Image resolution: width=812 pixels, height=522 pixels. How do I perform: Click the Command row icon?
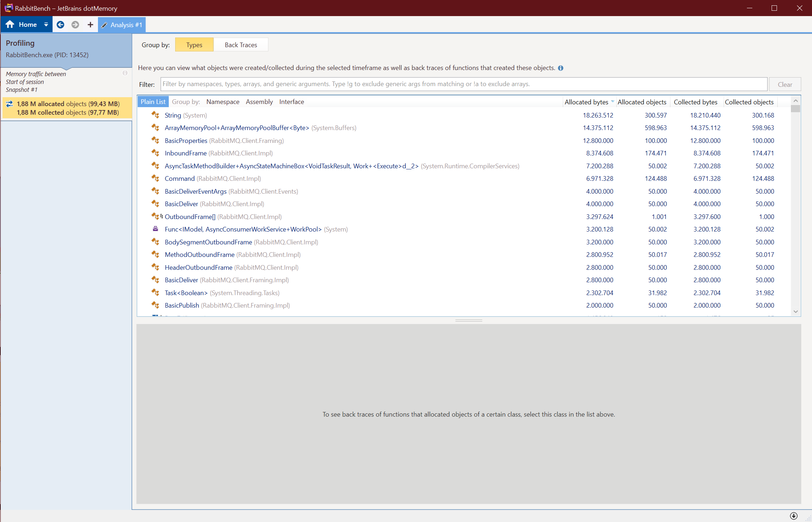pos(155,178)
